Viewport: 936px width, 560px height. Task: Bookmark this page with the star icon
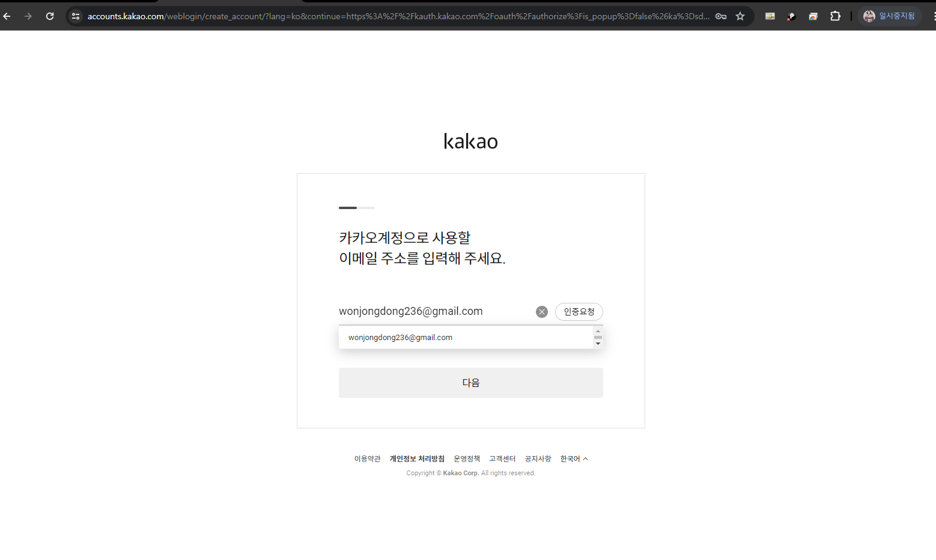tap(740, 16)
